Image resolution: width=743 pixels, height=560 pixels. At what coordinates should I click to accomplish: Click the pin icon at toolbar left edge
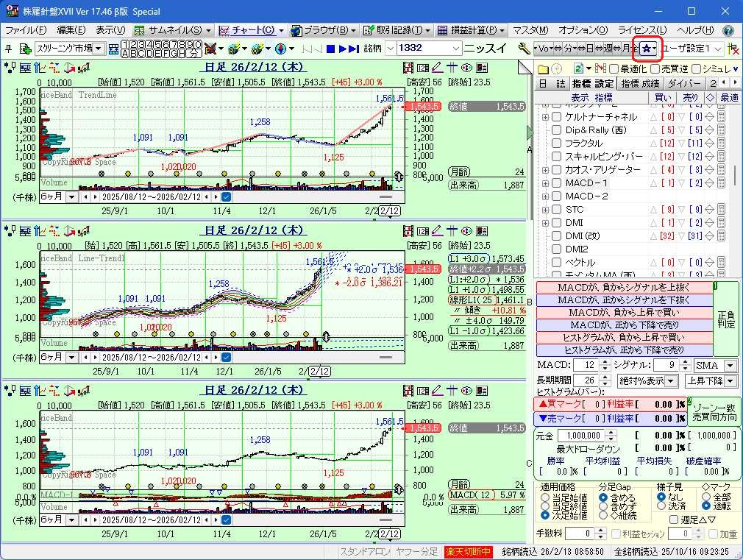(x=8, y=49)
